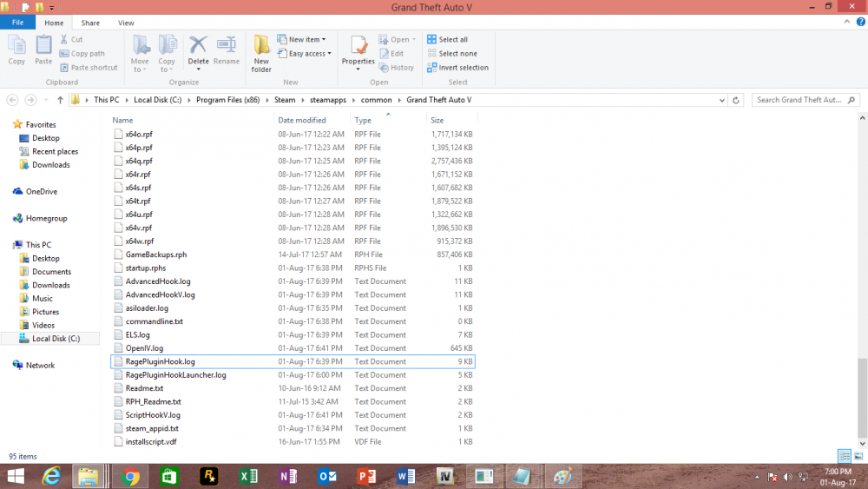Open the Easy access dropdown
Image resolution: width=868 pixels, height=489 pixels.
pyautogui.click(x=305, y=54)
